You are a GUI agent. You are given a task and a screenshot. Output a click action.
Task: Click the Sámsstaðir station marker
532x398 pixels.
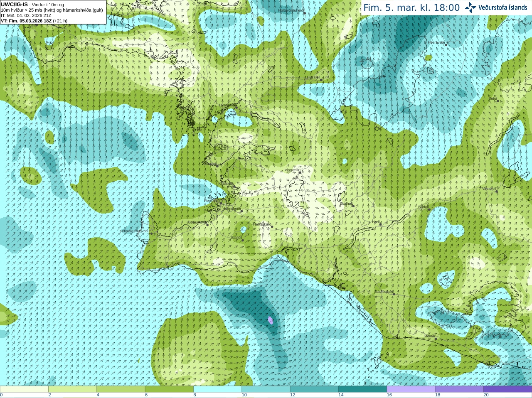pos(394,294)
